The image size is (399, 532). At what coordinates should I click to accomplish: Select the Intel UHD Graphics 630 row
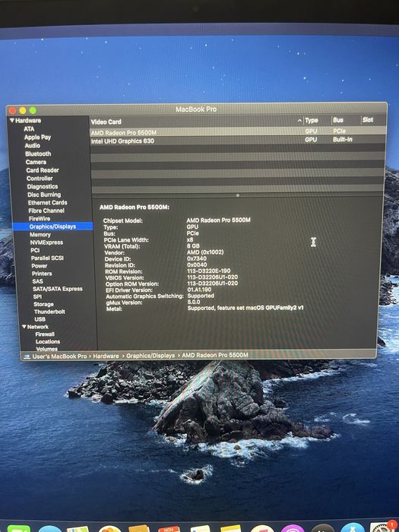click(237, 140)
